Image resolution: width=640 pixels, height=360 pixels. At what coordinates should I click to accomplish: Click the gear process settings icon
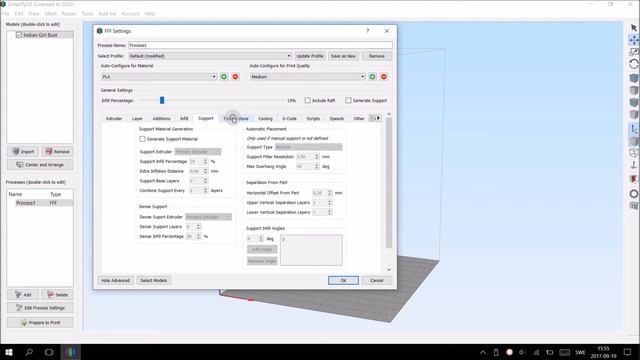(633, 193)
